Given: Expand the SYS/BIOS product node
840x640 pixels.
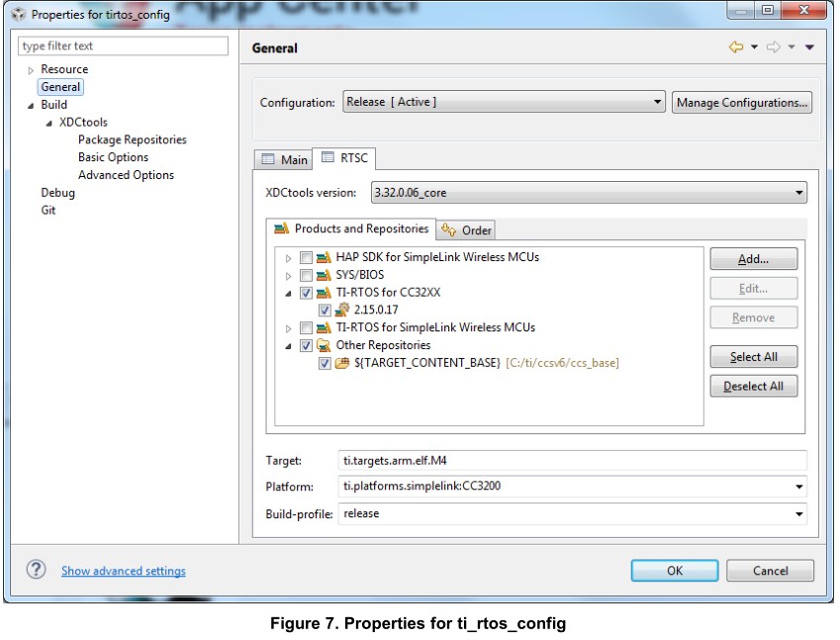Looking at the screenshot, I should click(288, 276).
